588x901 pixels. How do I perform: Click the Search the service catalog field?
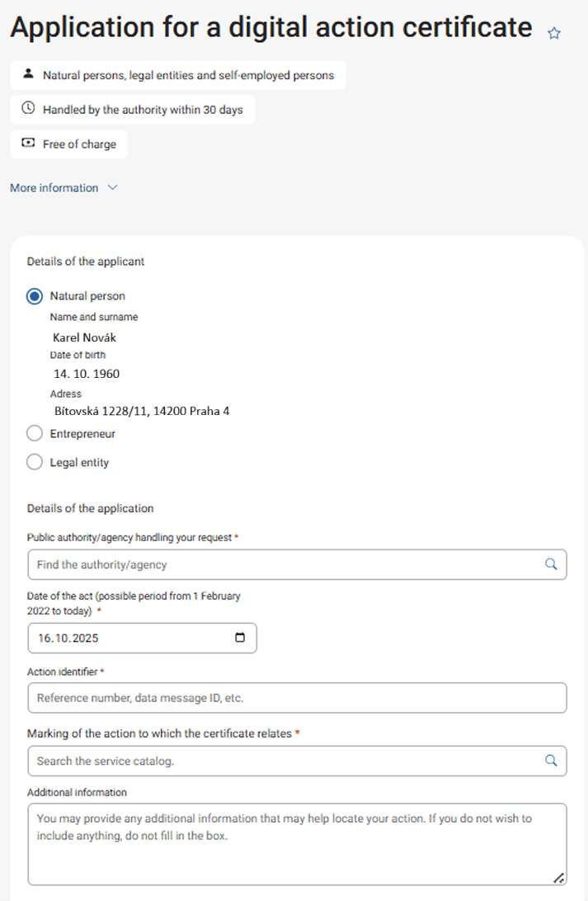(247, 761)
